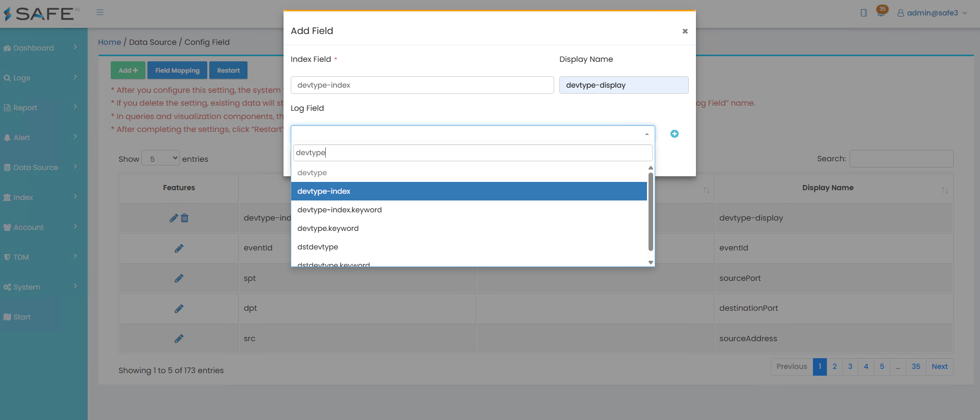The width and height of the screenshot is (980, 420).
Task: Go to page 35 in pagination
Action: tap(916, 366)
